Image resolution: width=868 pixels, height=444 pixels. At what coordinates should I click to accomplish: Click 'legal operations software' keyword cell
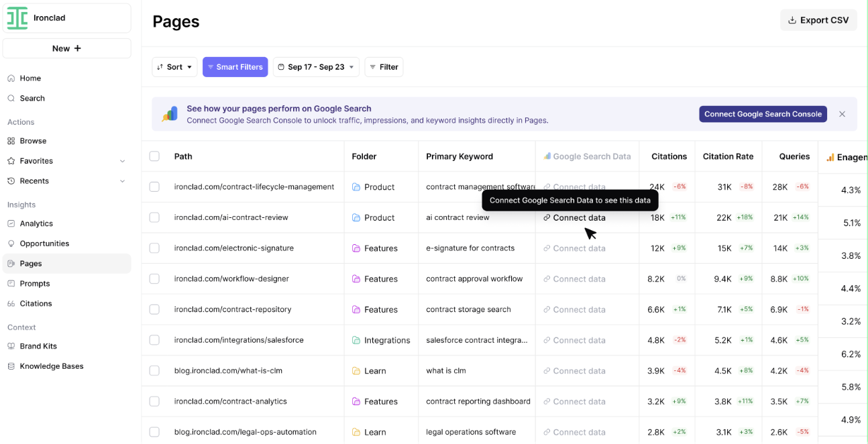click(471, 433)
